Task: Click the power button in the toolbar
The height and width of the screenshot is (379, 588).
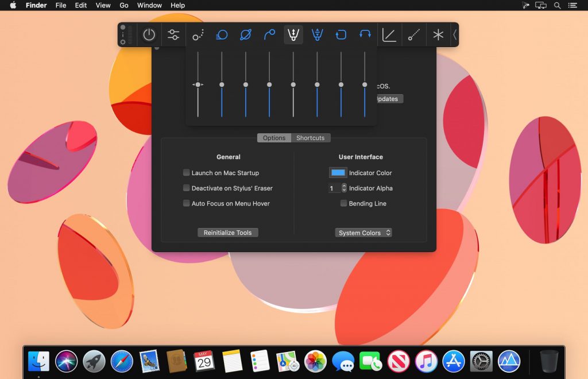Action: [x=149, y=35]
